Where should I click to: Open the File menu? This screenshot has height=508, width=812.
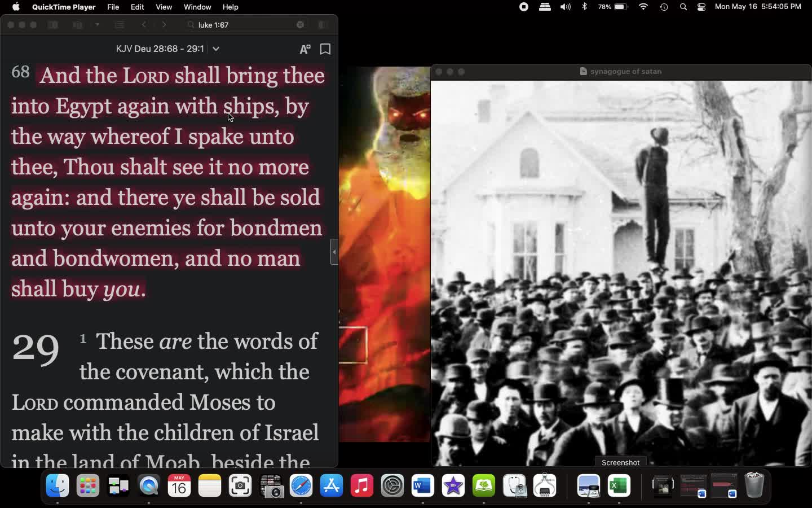click(113, 7)
